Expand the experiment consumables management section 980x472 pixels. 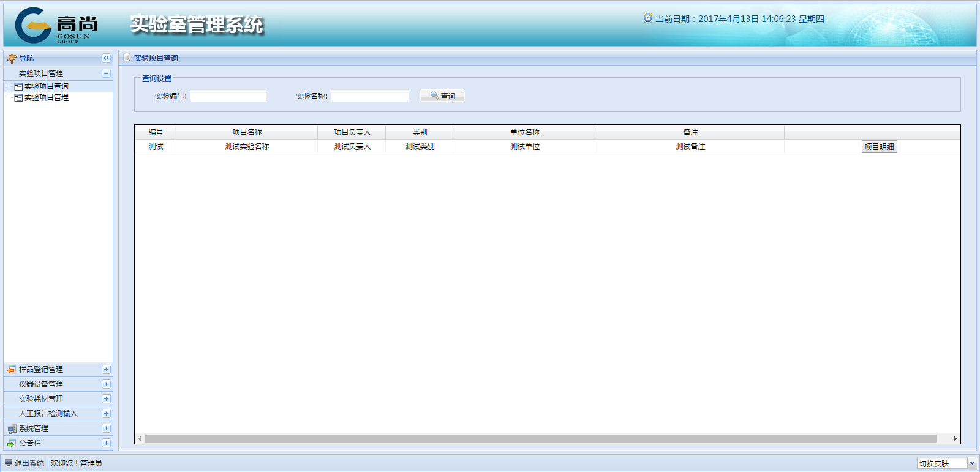[106, 399]
